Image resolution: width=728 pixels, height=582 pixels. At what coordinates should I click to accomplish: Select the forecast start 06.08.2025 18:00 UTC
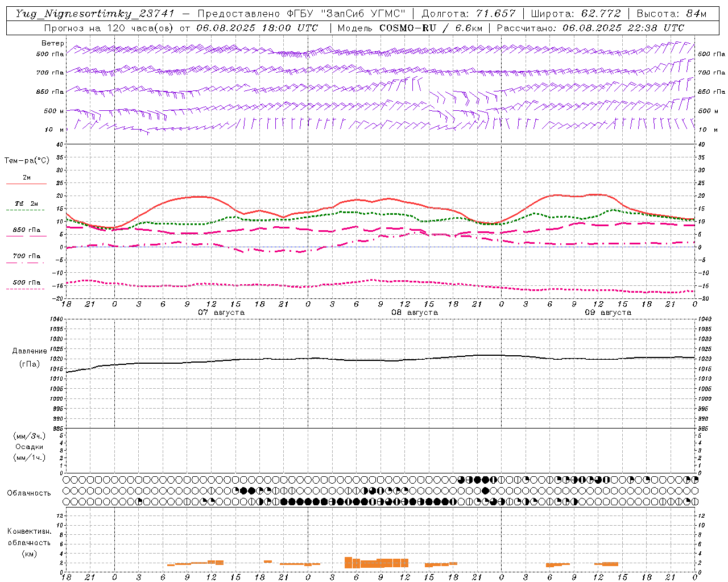point(257,28)
